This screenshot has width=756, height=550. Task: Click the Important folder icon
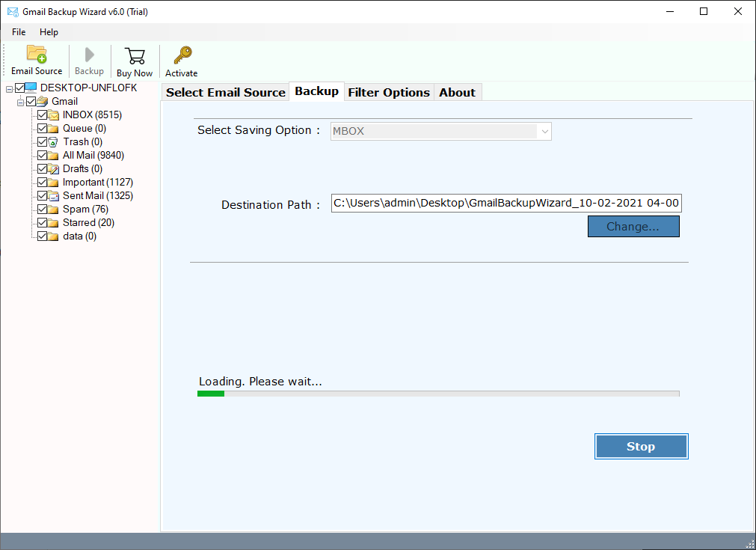[x=54, y=183]
